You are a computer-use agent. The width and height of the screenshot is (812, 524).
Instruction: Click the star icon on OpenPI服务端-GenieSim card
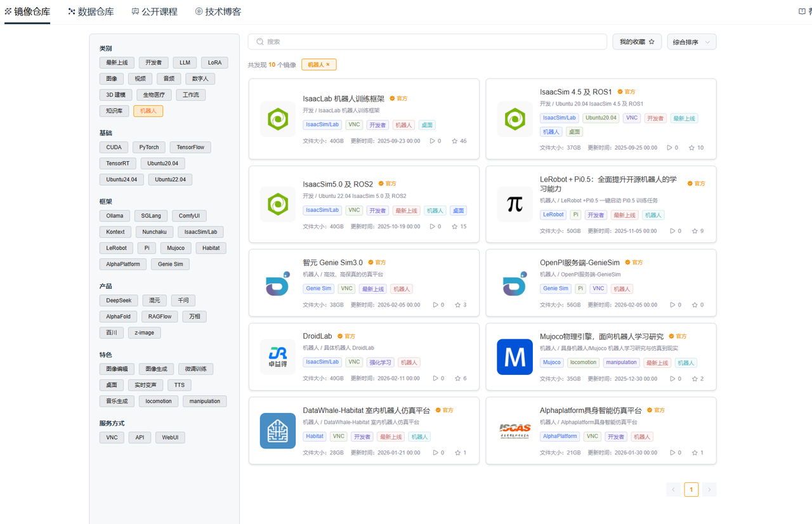click(x=695, y=305)
